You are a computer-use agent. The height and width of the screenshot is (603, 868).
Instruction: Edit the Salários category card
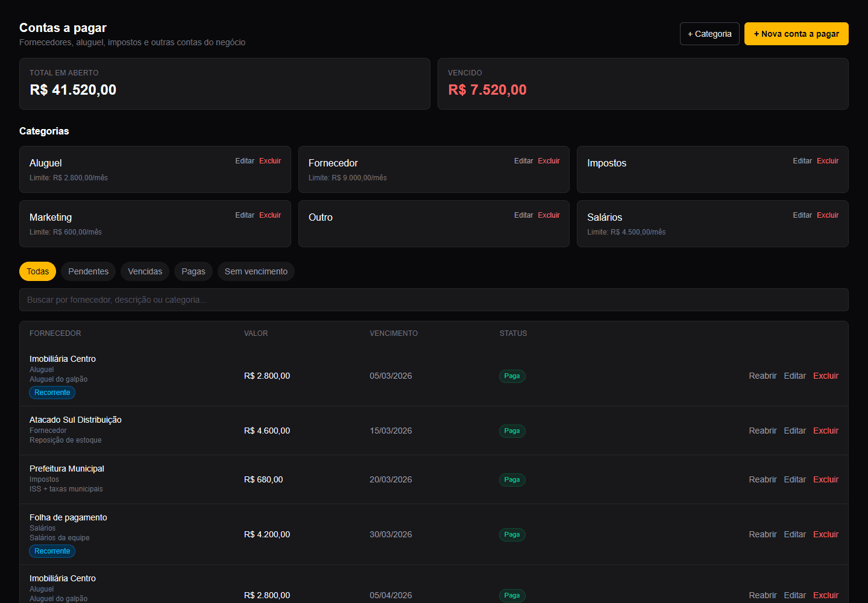click(802, 215)
